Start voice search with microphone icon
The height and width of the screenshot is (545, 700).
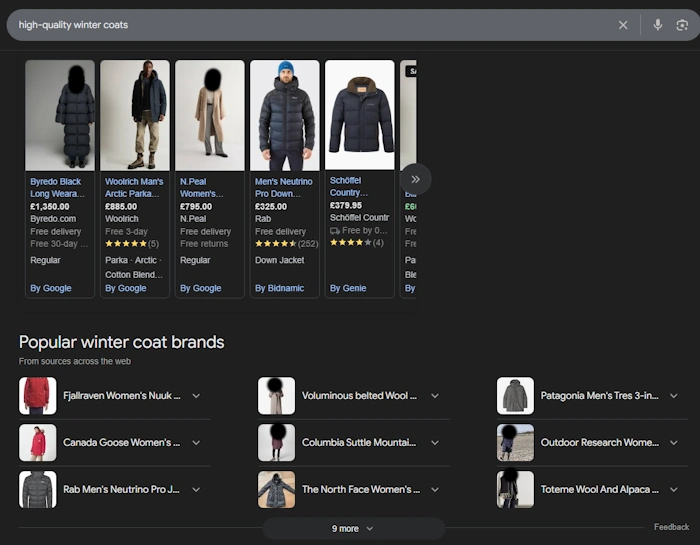[x=658, y=25]
